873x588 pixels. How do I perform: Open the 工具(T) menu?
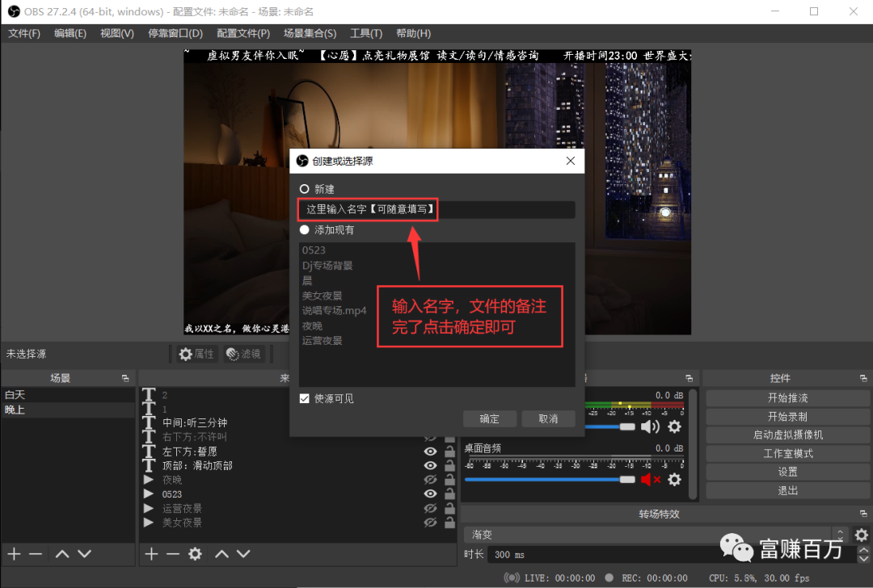(x=365, y=33)
